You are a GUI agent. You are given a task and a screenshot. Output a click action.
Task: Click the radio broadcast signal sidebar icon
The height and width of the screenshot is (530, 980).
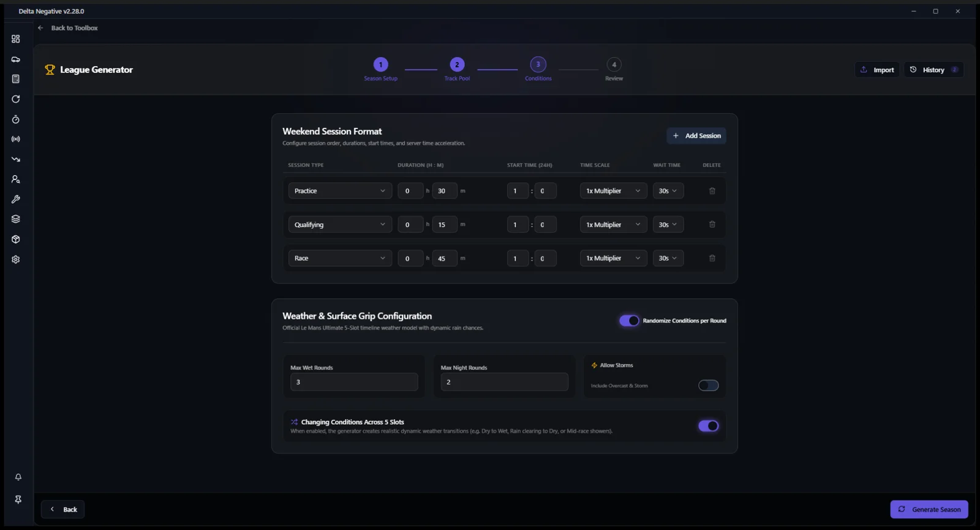[16, 140]
